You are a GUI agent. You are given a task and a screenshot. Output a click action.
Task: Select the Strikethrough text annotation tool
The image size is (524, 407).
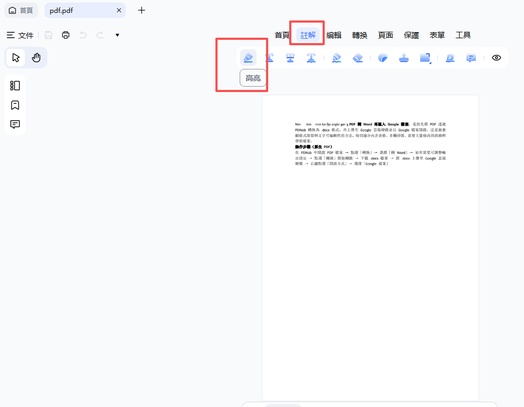point(290,58)
